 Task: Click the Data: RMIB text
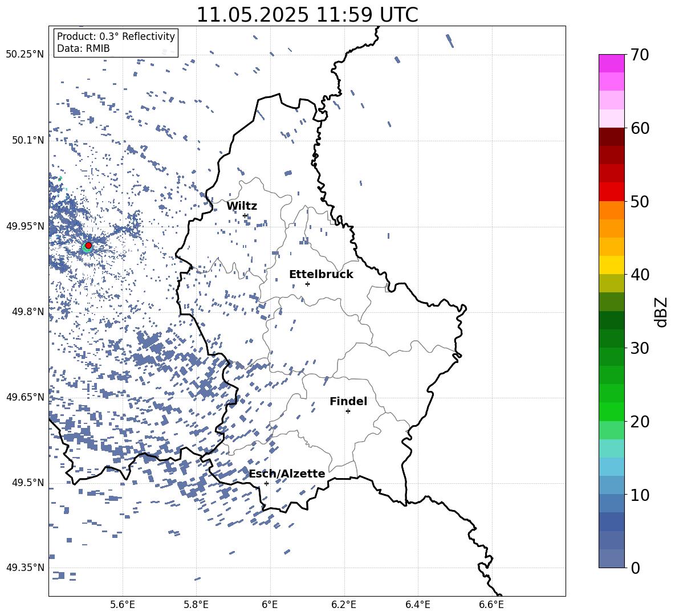pos(83,48)
